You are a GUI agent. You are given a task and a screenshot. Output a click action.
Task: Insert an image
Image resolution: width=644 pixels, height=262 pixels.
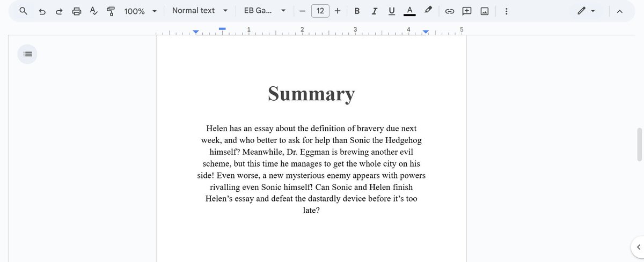(x=485, y=11)
